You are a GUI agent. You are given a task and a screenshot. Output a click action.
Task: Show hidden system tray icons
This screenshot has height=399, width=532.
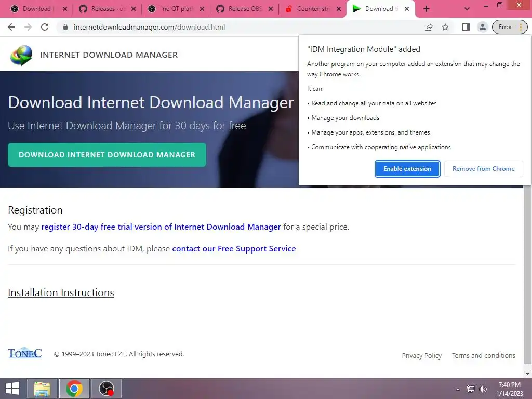tap(458, 389)
